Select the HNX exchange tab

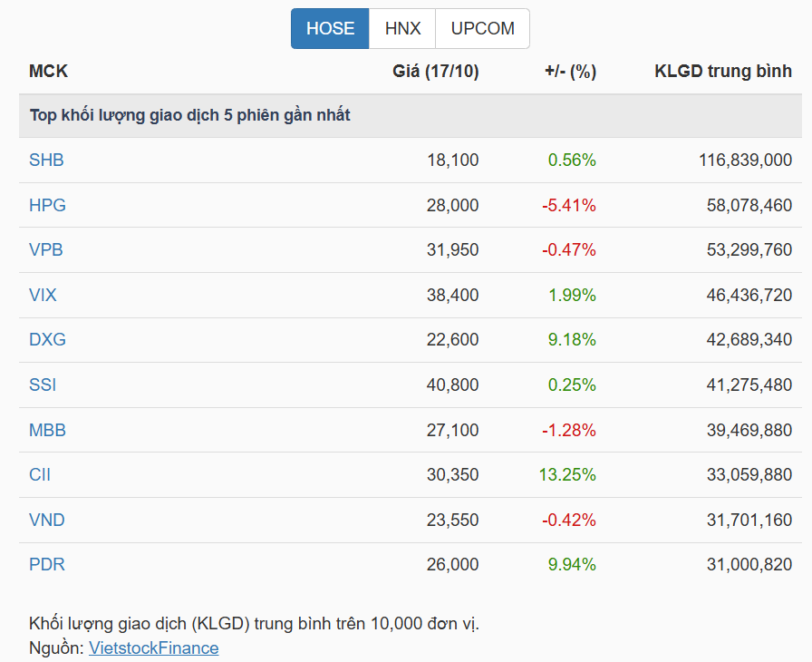(402, 29)
